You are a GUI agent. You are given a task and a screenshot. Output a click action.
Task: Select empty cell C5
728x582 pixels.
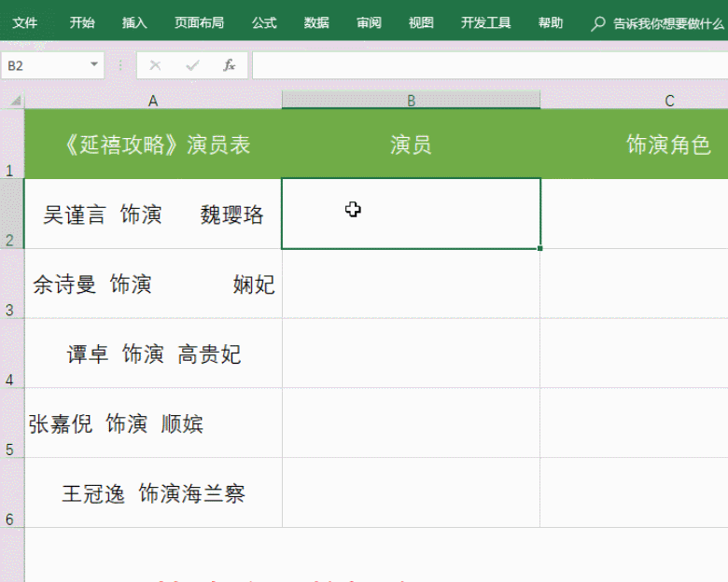[635, 423]
